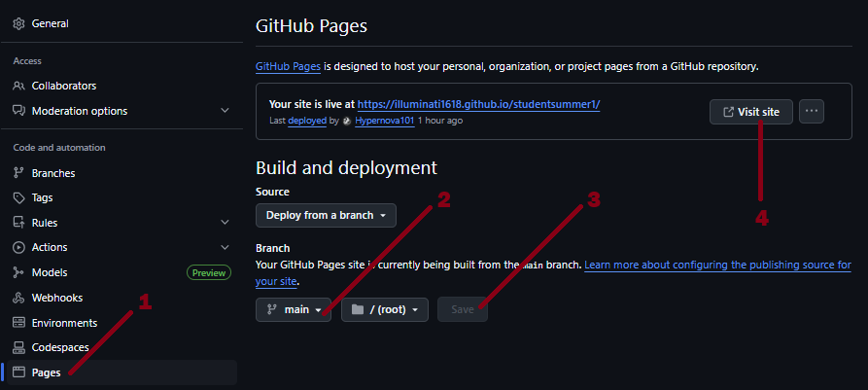The width and height of the screenshot is (868, 390).
Task: Open the main branch selector dropdown
Action: tap(294, 309)
